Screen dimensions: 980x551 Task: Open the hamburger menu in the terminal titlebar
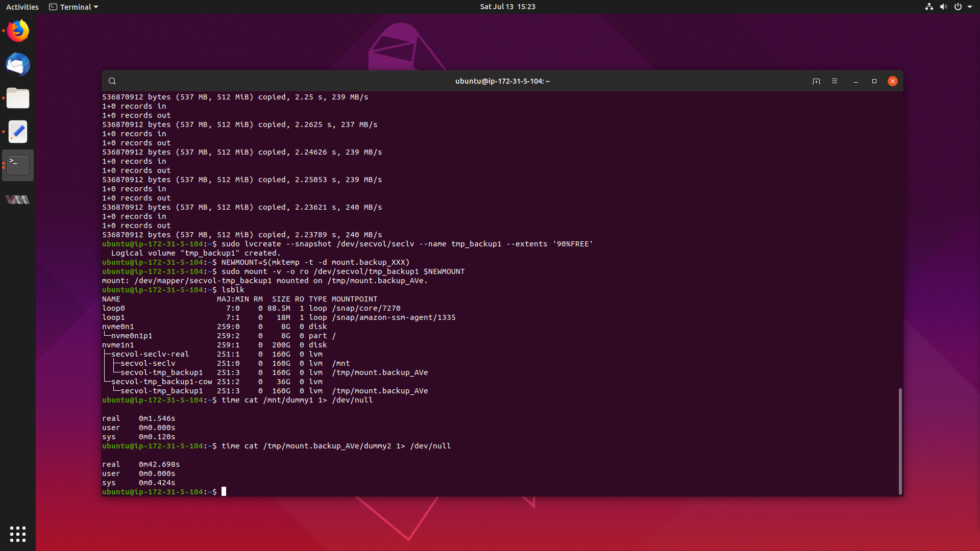pyautogui.click(x=835, y=81)
